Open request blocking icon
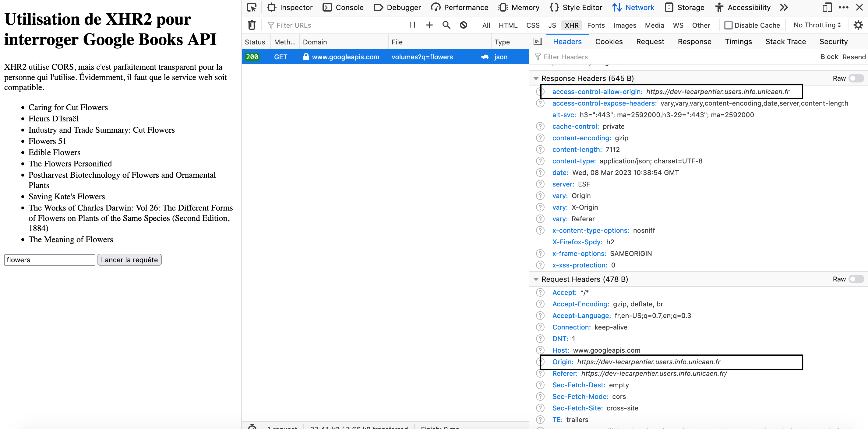Screen dimensions: 868x429 click(464, 25)
